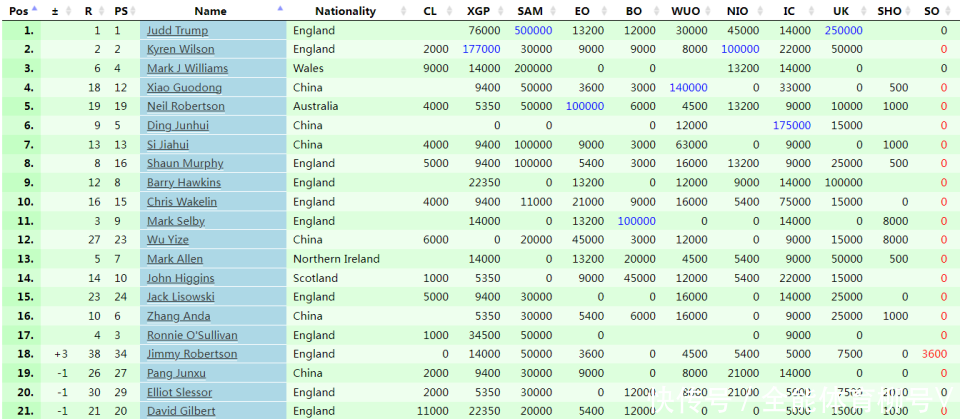The height and width of the screenshot is (419, 960).
Task: Open Xiao Guodong's profile link
Action: tap(184, 87)
